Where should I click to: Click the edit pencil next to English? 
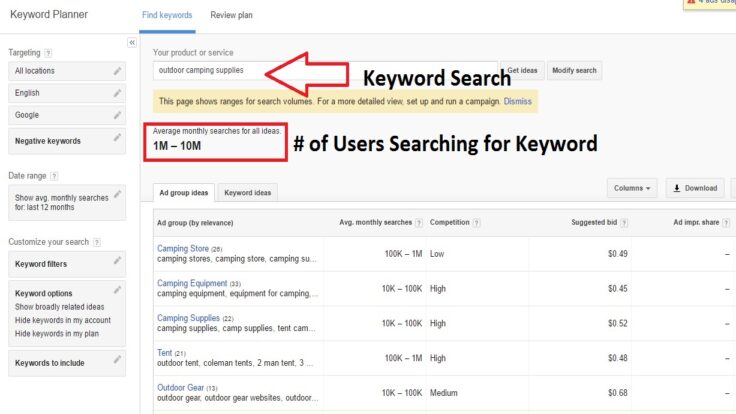tap(118, 93)
